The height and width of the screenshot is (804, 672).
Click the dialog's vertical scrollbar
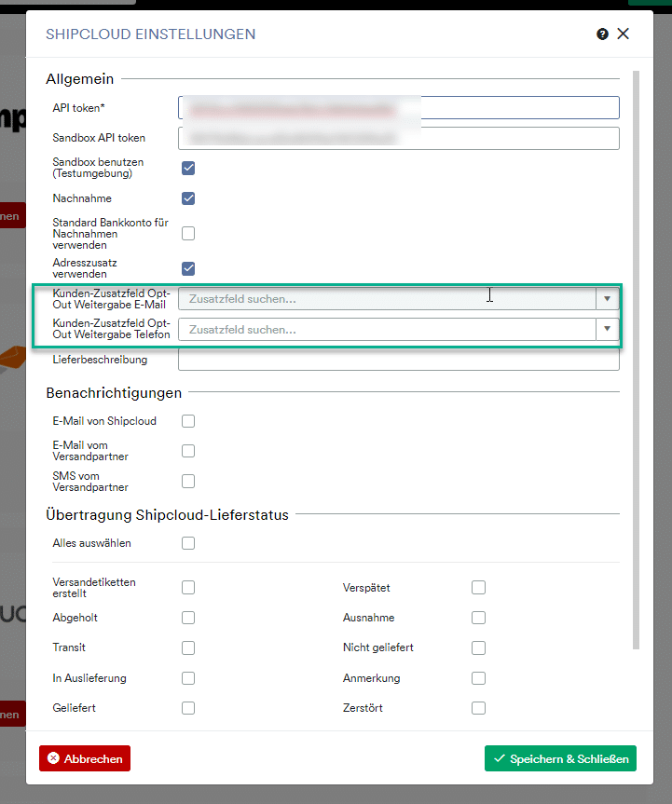click(x=636, y=360)
